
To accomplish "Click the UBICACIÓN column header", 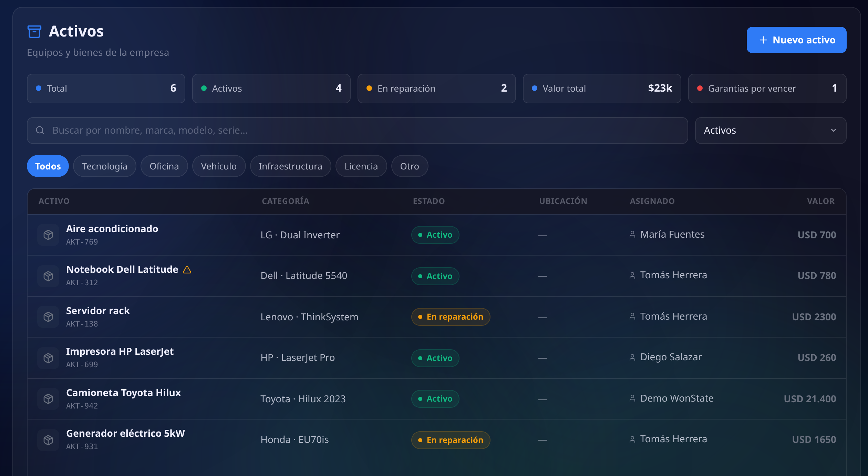I will click(563, 201).
